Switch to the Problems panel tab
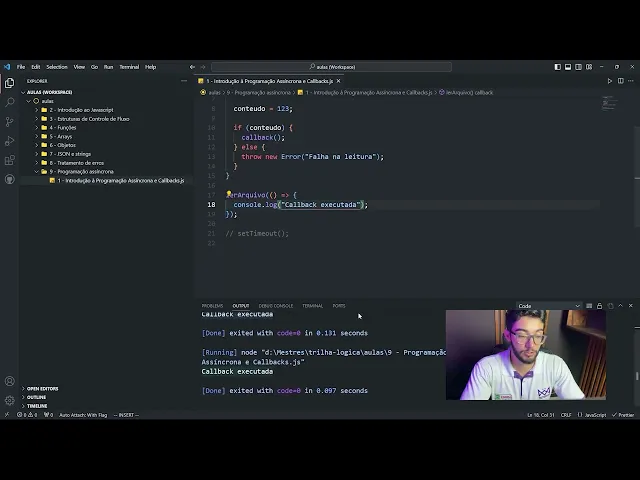The height and width of the screenshot is (480, 640). pos(212,306)
